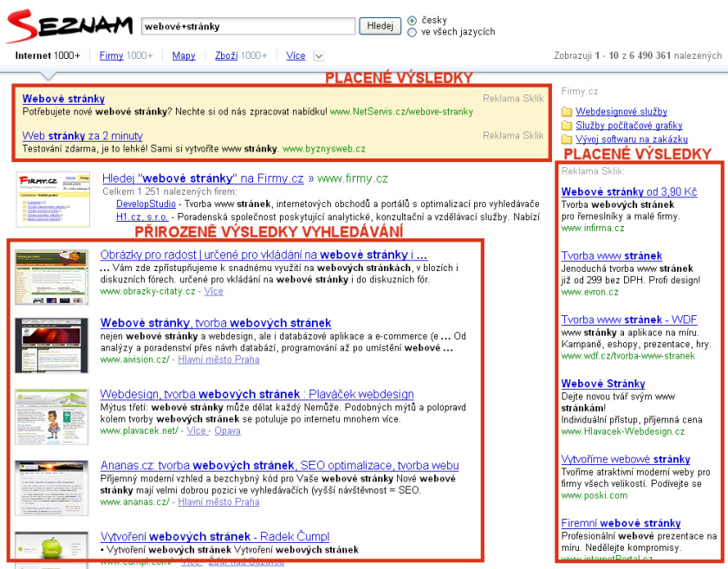The width and height of the screenshot is (728, 569).
Task: Select the 've všech jazycích' radio button
Action: 412,33
